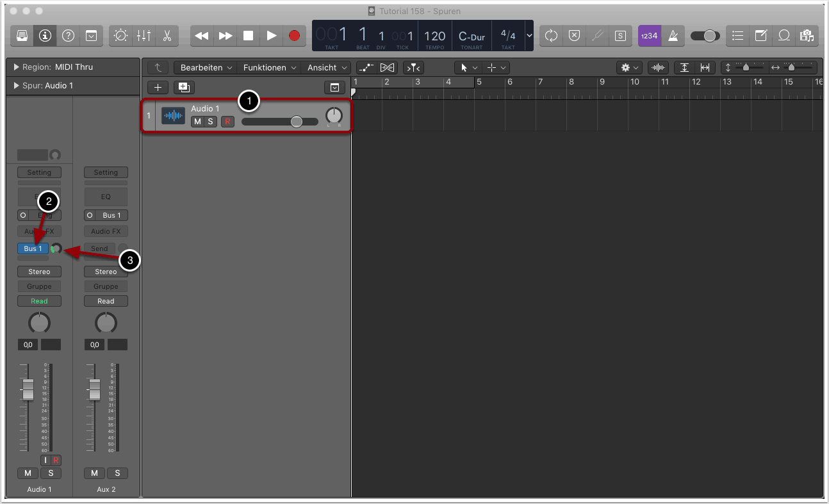Open the Funktionen menu
Screen dimensions: 829x504
pos(269,67)
